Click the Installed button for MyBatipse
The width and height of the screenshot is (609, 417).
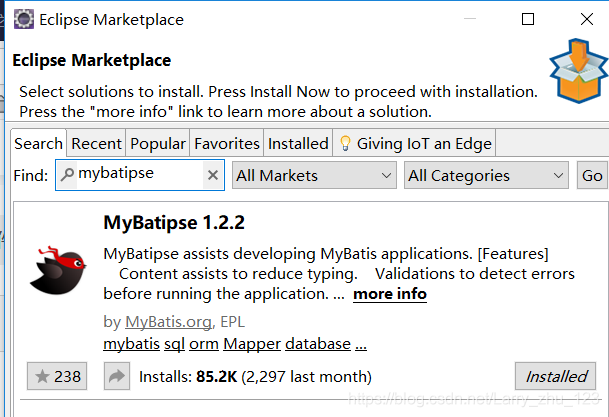click(x=555, y=376)
